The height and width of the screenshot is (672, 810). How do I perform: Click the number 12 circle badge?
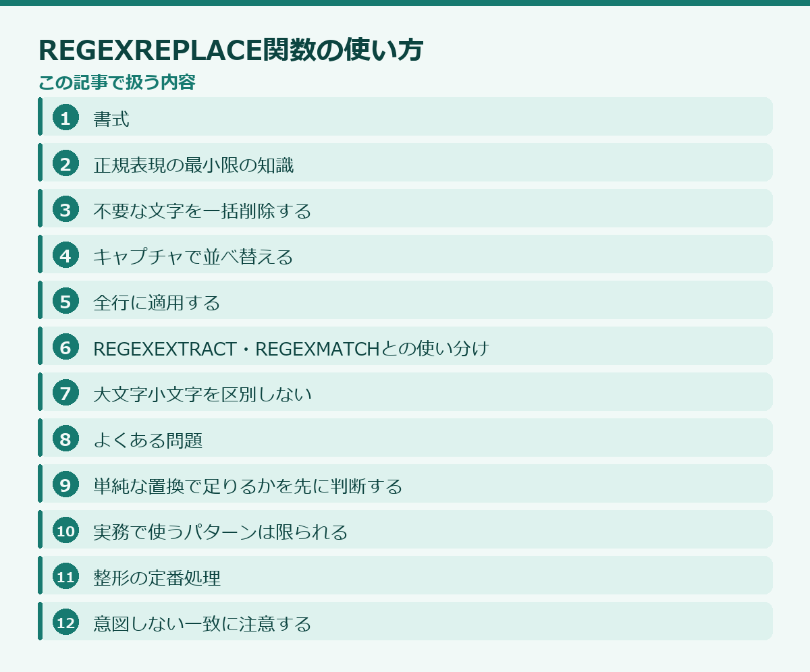65,622
